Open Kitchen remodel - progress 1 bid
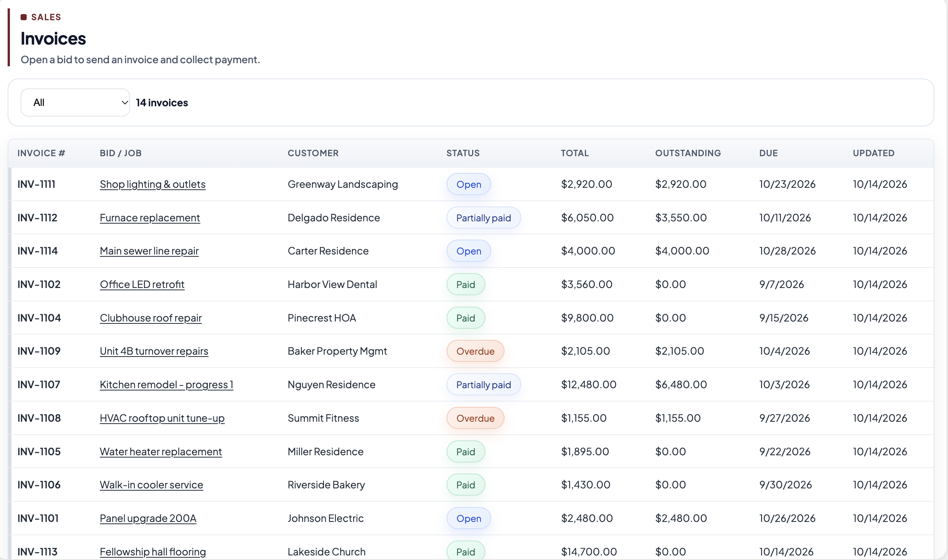Viewport: 948px width, 560px height. (167, 385)
